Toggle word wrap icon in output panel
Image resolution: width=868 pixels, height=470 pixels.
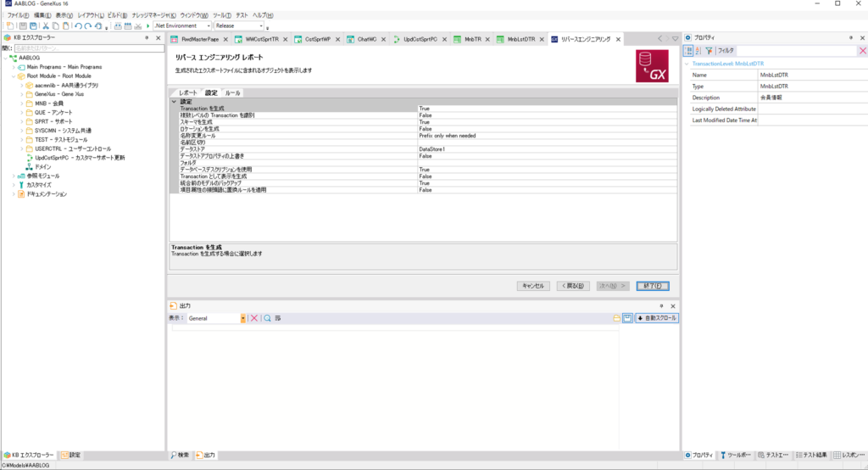point(278,318)
